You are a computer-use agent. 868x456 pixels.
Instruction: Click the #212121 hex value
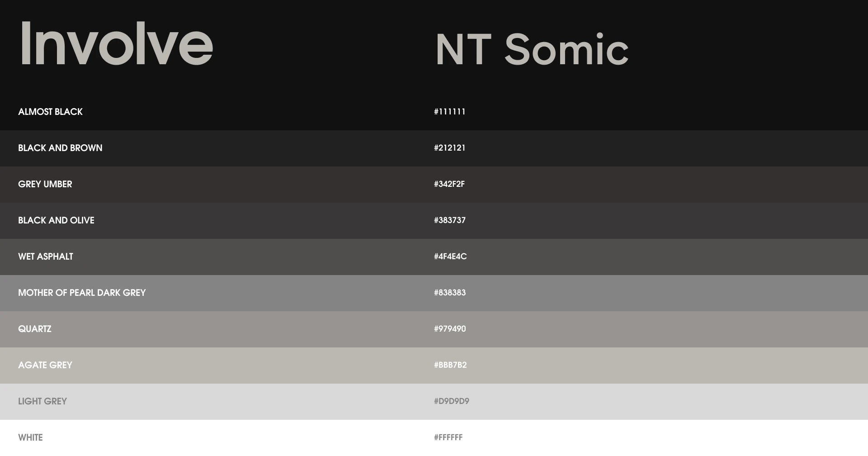[449, 148]
